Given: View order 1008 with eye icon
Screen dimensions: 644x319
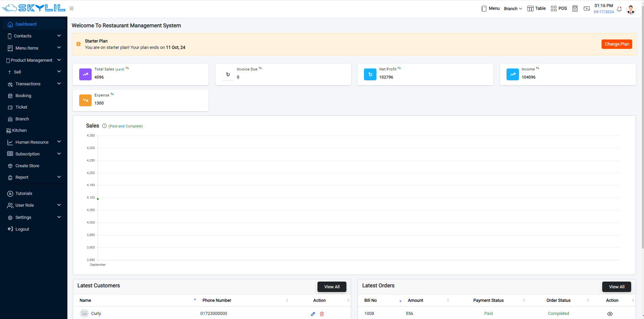Looking at the screenshot, I should [610, 314].
